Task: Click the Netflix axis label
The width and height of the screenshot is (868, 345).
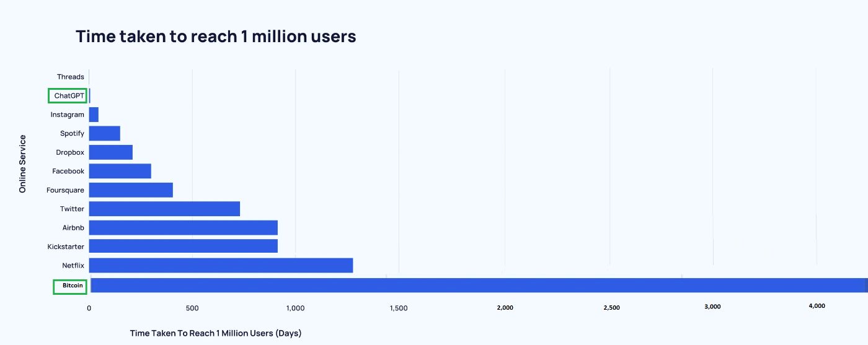Action: point(73,266)
